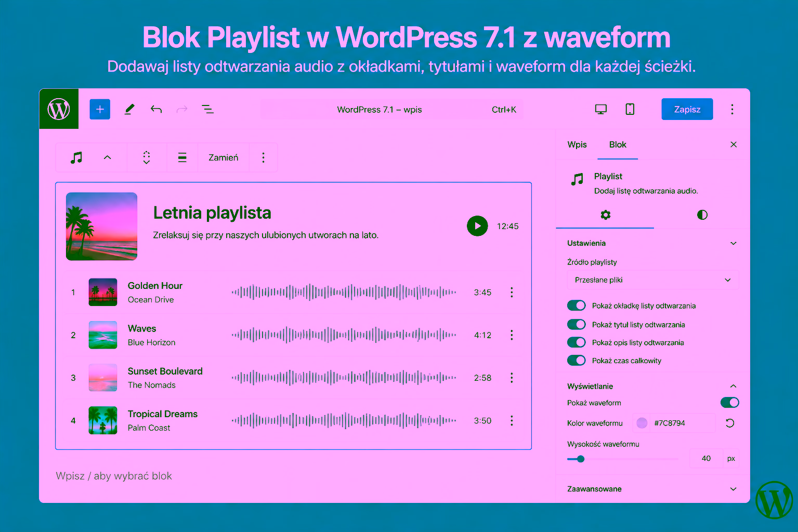Edit the waveform height value 40
This screenshot has width=798, height=532.
(706, 458)
